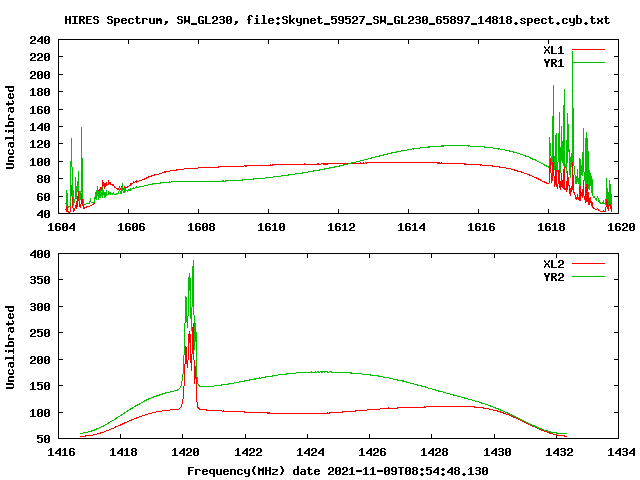Click the 1606 x-axis tick label

[x=131, y=227]
